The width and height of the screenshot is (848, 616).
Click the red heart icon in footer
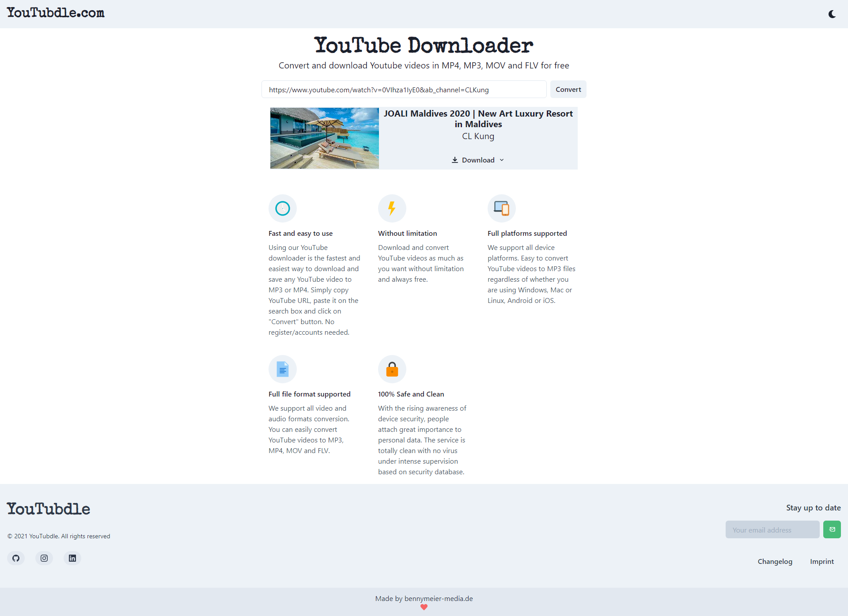pos(424,607)
